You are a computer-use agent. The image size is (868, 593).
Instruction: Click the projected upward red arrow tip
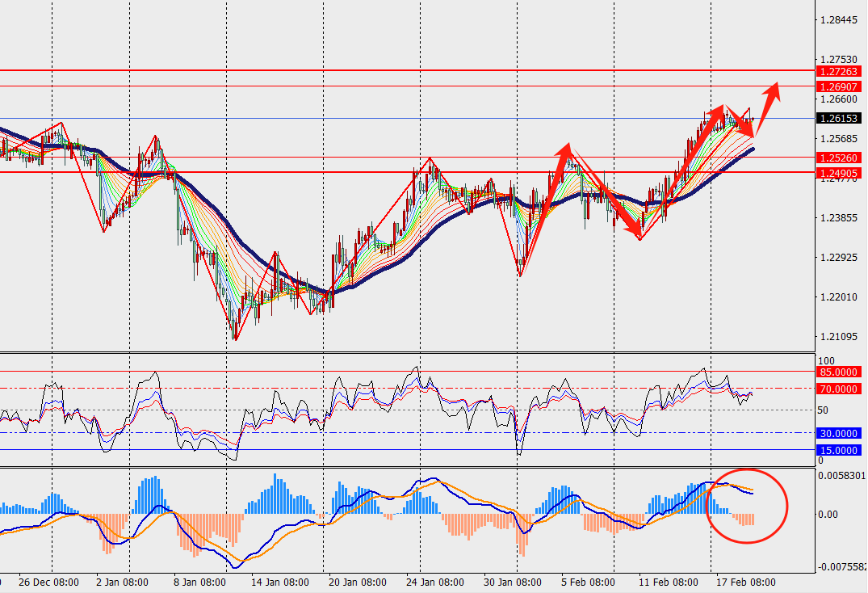coord(777,86)
